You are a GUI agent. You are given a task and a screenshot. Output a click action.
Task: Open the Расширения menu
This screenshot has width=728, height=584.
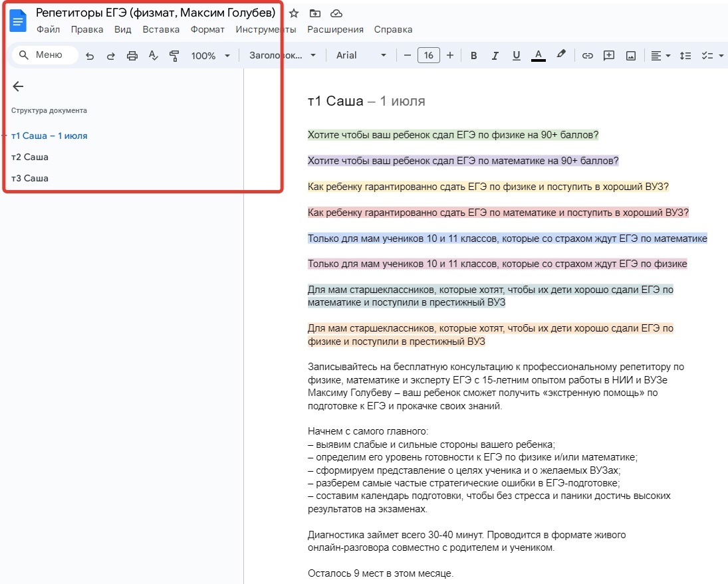click(x=335, y=29)
